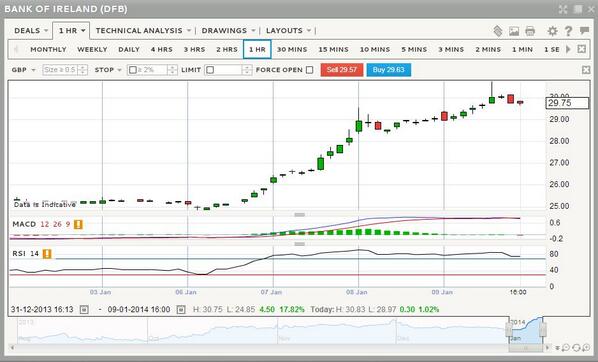Select the Weekly timeframe
This screenshot has width=598, height=362.
tap(92, 49)
